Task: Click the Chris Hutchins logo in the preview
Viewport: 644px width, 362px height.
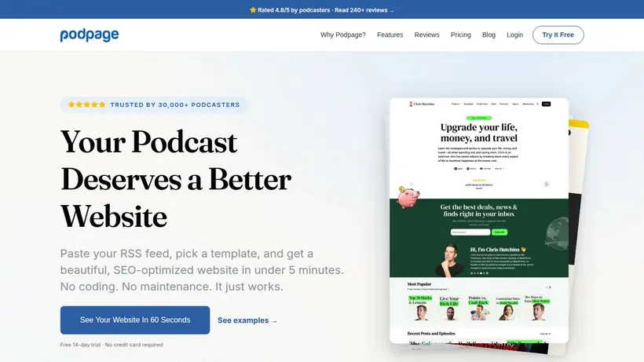Action: [x=421, y=104]
